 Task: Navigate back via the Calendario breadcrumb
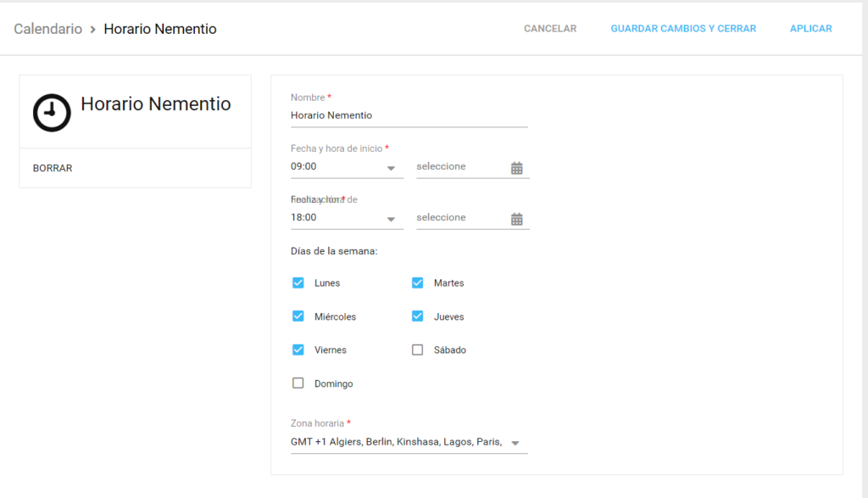click(x=47, y=28)
